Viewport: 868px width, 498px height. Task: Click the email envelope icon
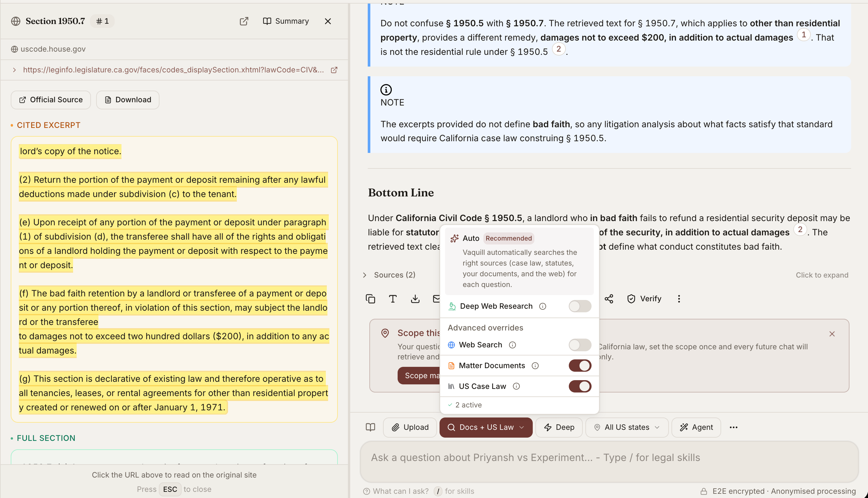[436, 299]
